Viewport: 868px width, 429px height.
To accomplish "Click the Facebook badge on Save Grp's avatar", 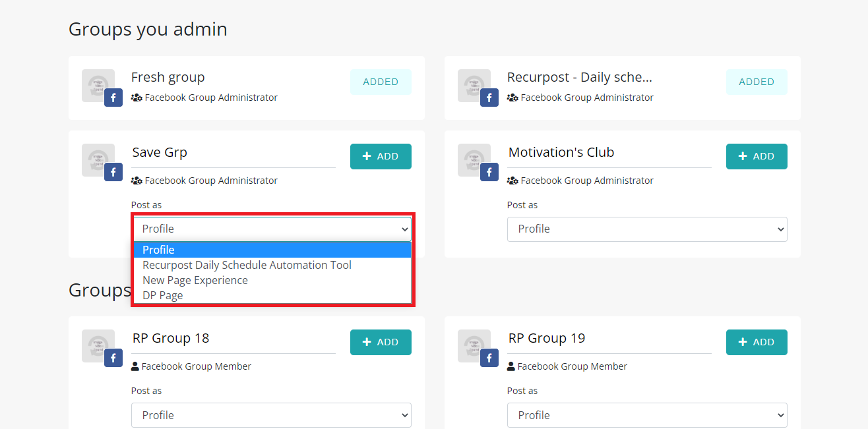I will 113,171.
